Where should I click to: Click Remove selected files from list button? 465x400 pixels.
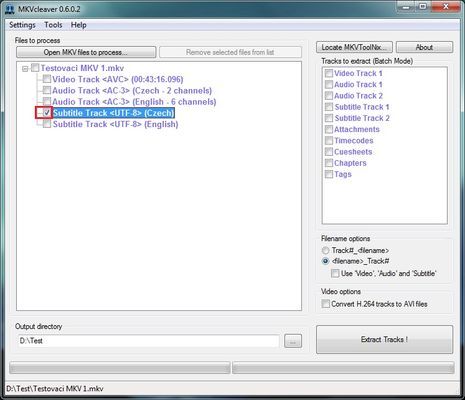pos(230,52)
